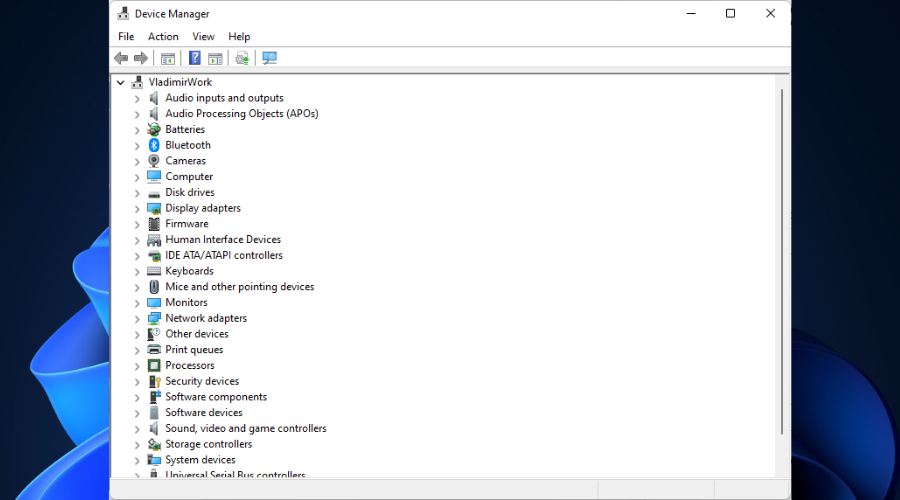
Task: Expand the Other devices chevron
Action: click(137, 335)
